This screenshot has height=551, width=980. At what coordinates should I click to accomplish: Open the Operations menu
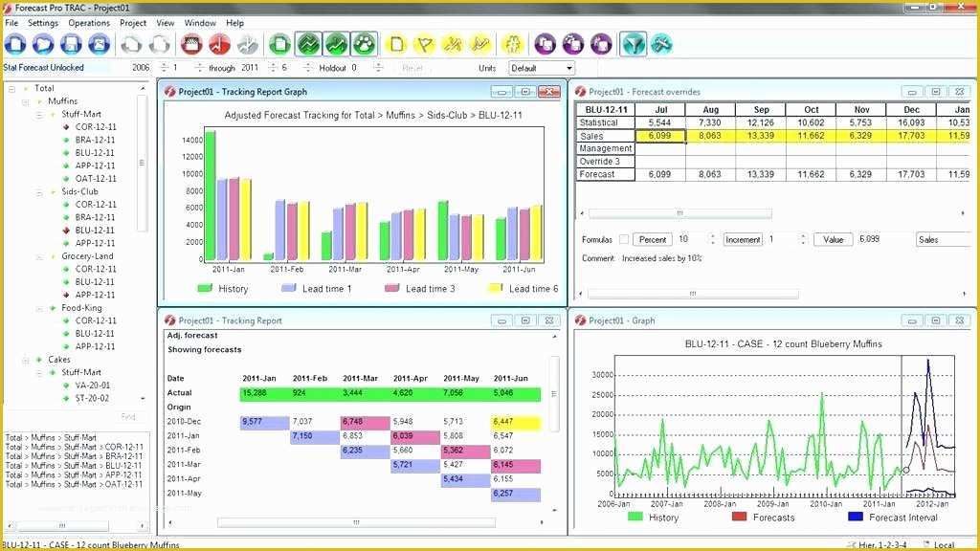pyautogui.click(x=89, y=23)
